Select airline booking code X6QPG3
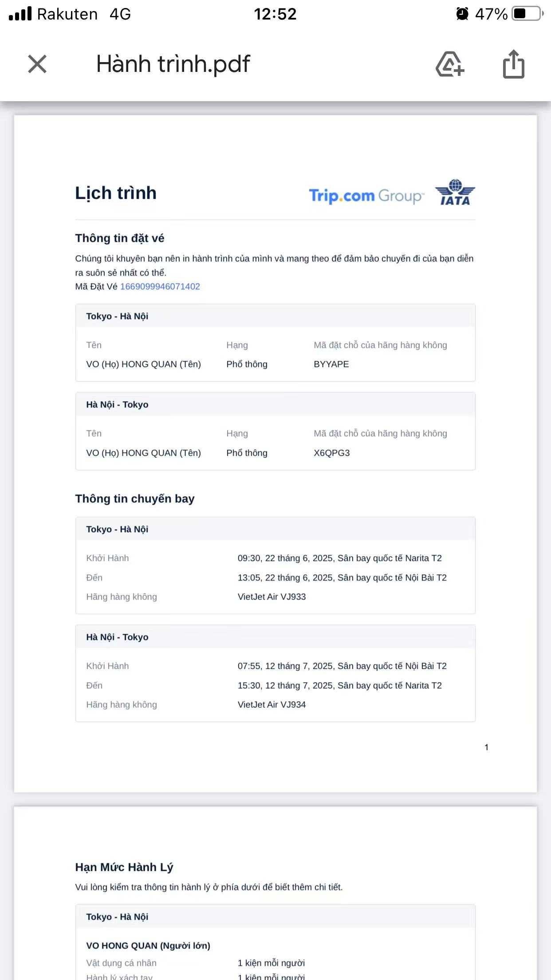This screenshot has width=551, height=980. tap(331, 453)
